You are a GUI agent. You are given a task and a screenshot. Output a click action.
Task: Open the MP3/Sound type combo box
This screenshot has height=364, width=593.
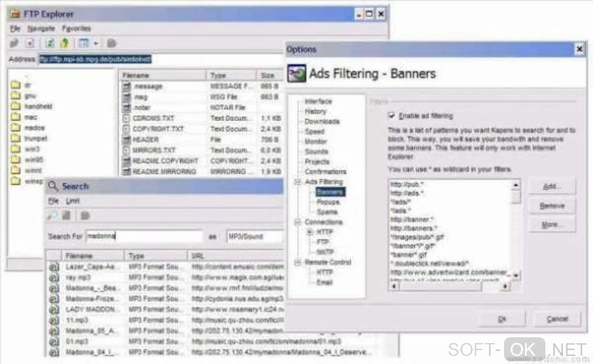click(x=255, y=236)
